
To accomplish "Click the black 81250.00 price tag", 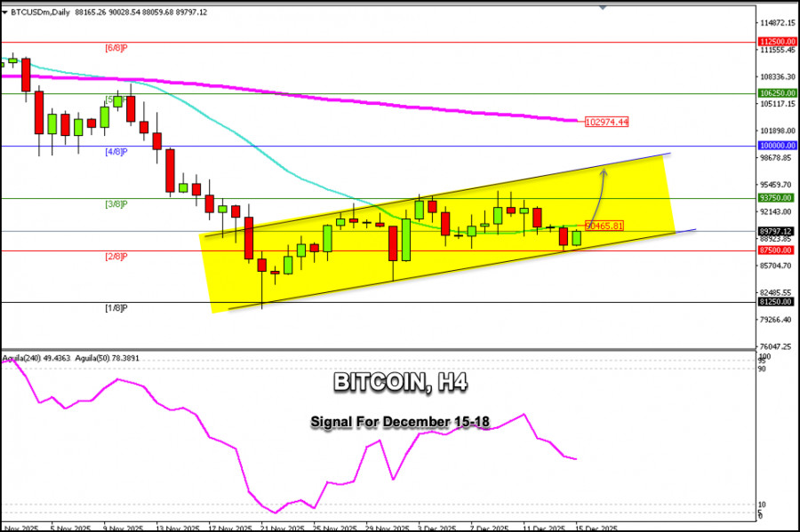I will tap(775, 302).
